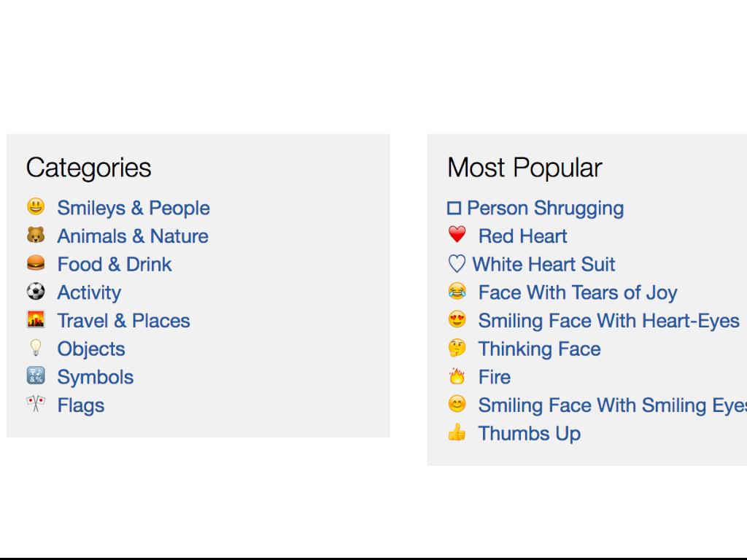
Task: Open the Animals & Nature category
Action: (133, 236)
